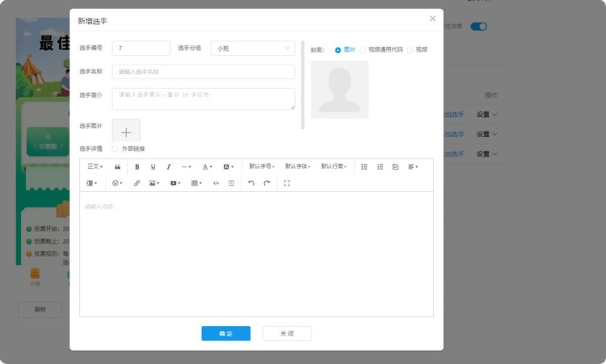Click the 确定 confirm button
Screen dimensions: 606x364
pos(225,333)
